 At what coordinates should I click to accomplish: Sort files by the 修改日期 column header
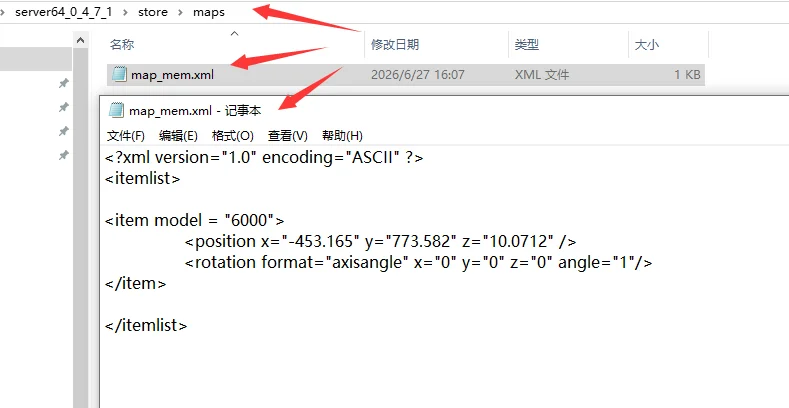point(395,44)
